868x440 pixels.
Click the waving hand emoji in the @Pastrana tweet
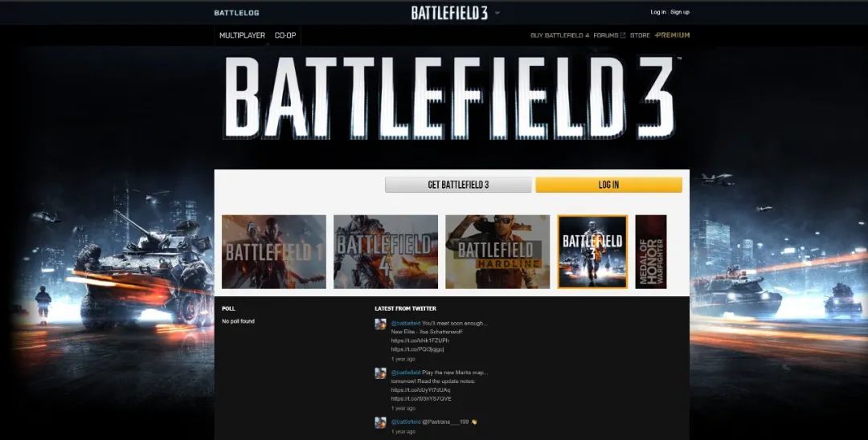pyautogui.click(x=474, y=422)
